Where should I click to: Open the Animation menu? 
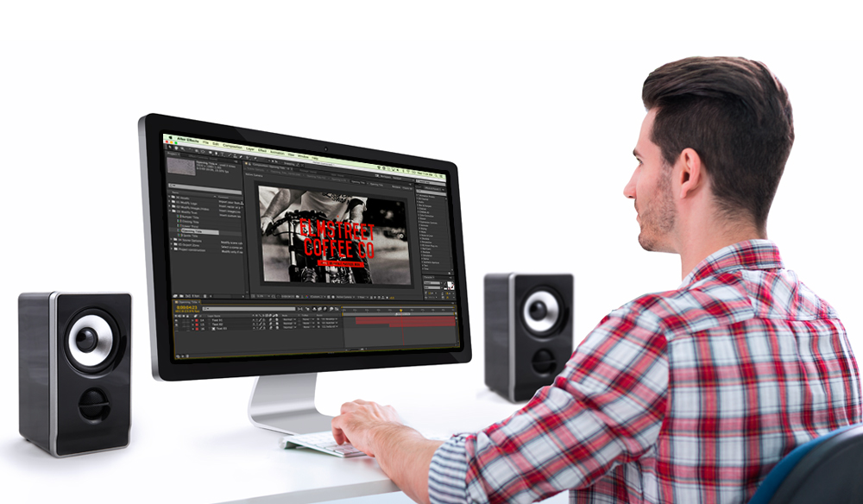point(278,151)
